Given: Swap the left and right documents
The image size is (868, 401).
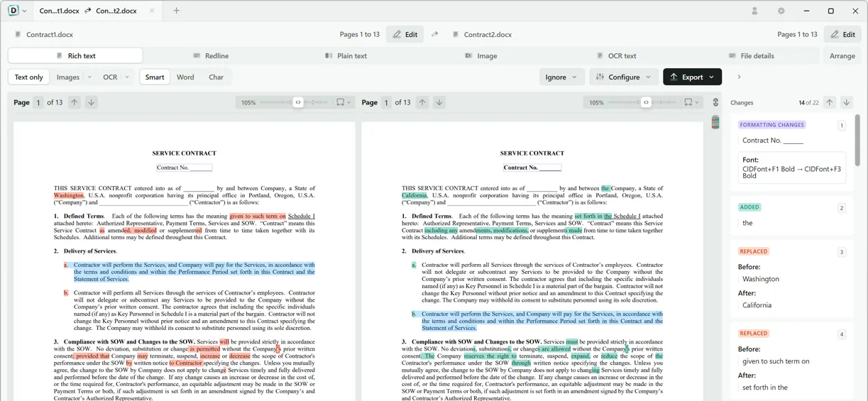Looking at the screenshot, I should point(435,34).
